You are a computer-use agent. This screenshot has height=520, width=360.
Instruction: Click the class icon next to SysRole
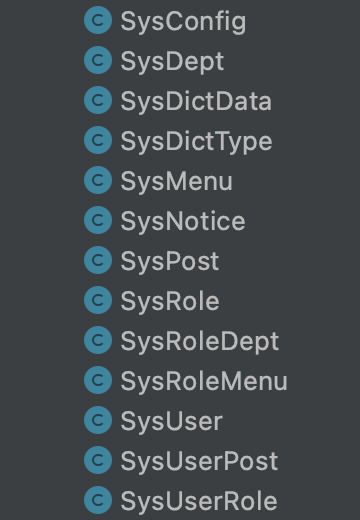point(98,300)
